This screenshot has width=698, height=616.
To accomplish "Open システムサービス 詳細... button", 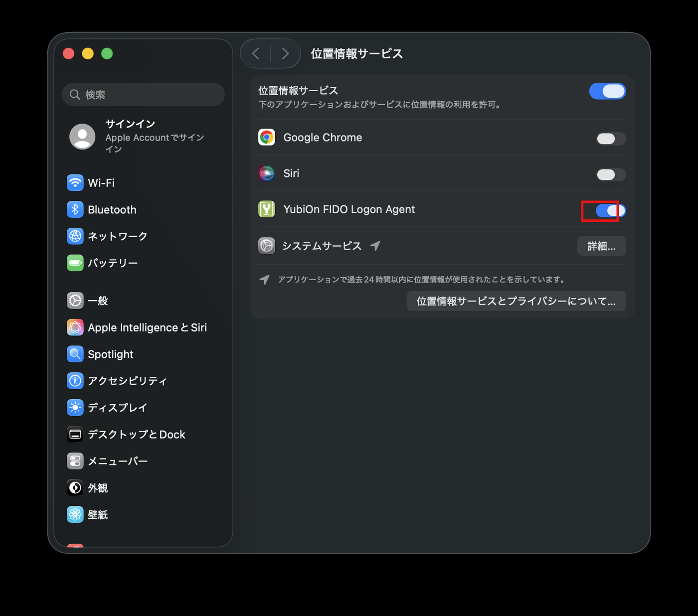I will (601, 246).
